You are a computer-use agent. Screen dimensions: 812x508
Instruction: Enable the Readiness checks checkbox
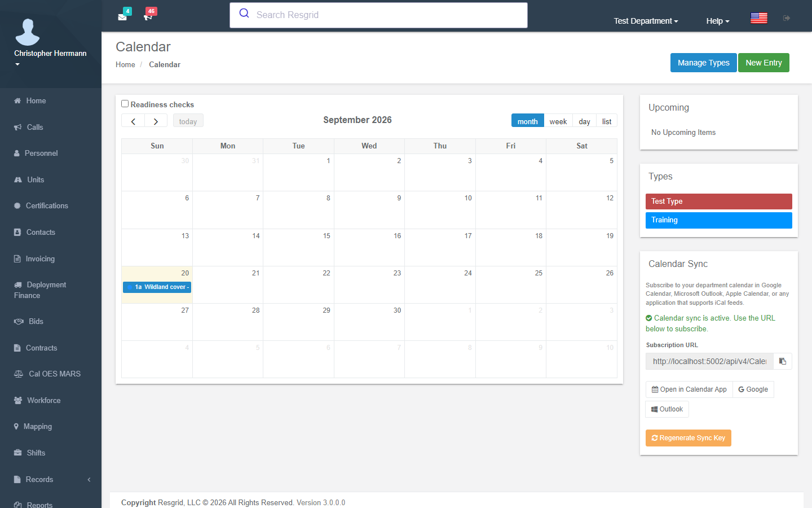point(125,104)
